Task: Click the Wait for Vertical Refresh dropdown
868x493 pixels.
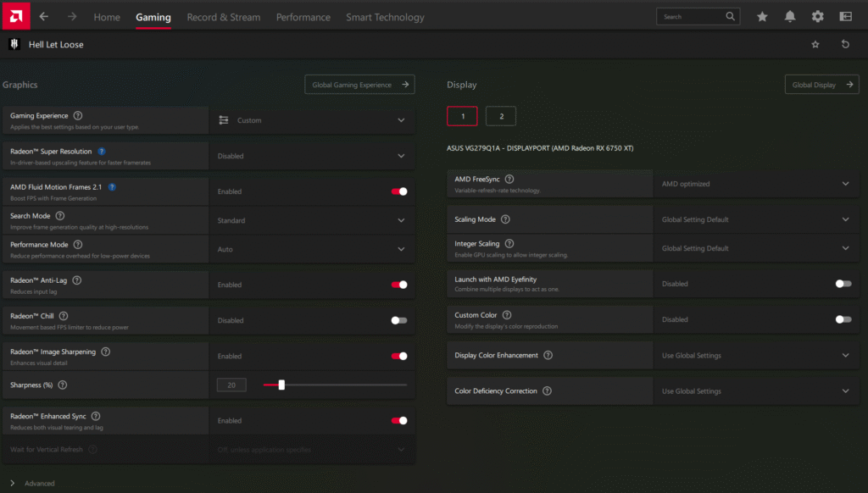Action: [312, 449]
